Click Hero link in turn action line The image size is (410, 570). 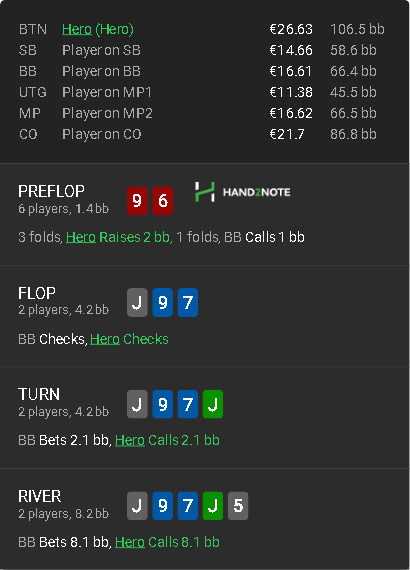click(130, 441)
